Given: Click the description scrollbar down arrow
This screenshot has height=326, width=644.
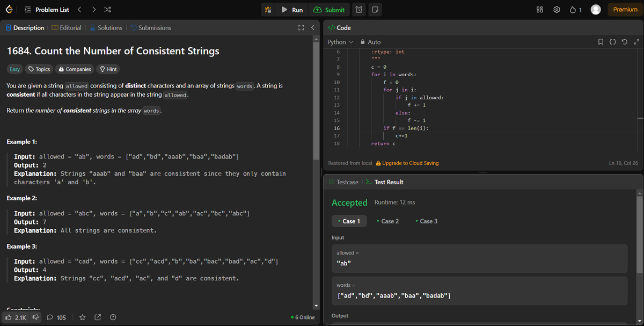Looking at the screenshot, I should point(316,306).
